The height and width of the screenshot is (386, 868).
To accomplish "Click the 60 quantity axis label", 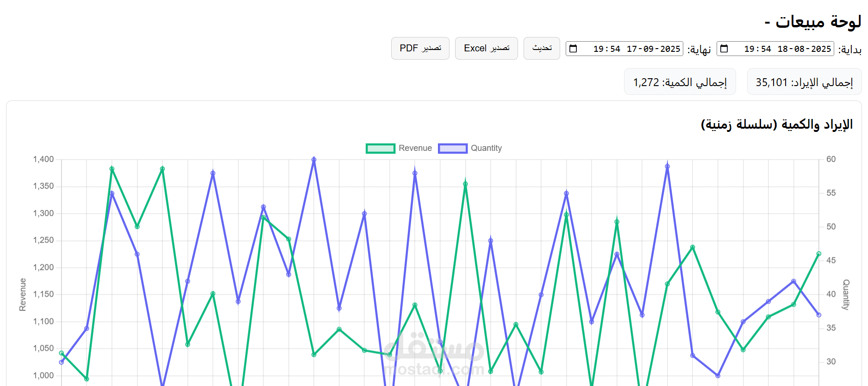I will (831, 159).
